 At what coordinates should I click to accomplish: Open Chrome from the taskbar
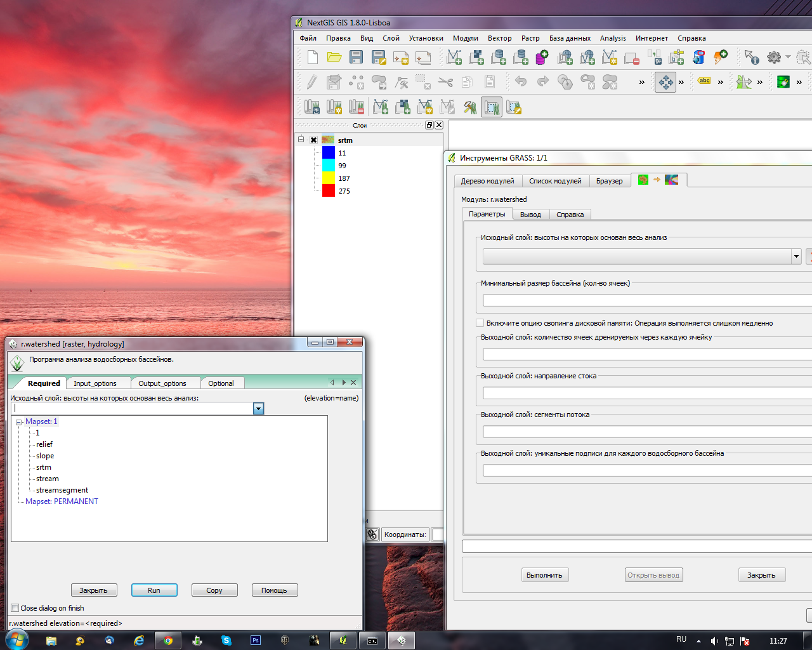point(168,640)
